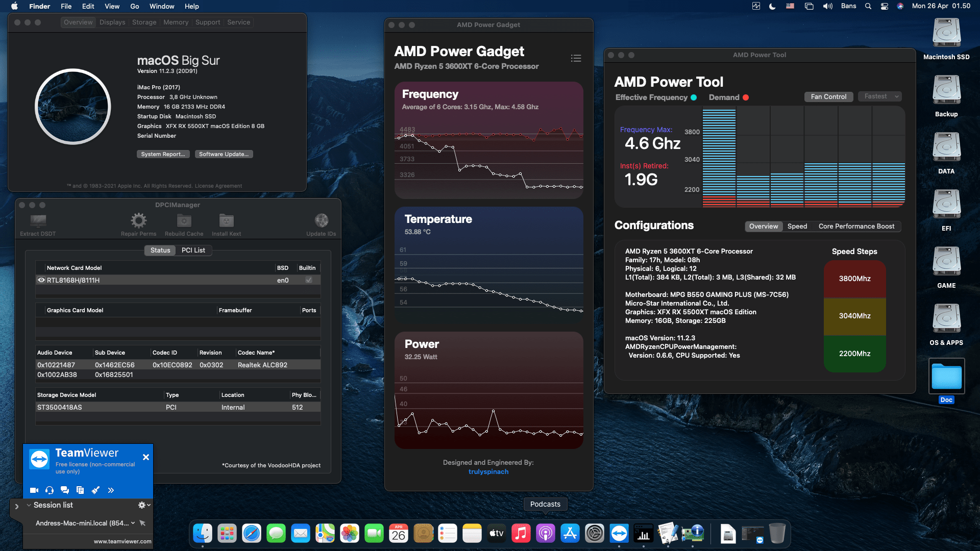Click Rebuild Cache in DPCIManager

(184, 225)
